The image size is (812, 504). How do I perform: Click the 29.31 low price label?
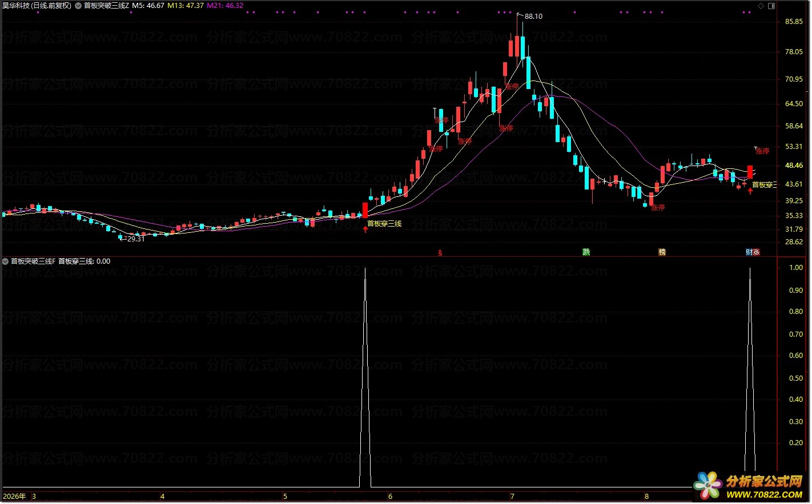pos(136,239)
